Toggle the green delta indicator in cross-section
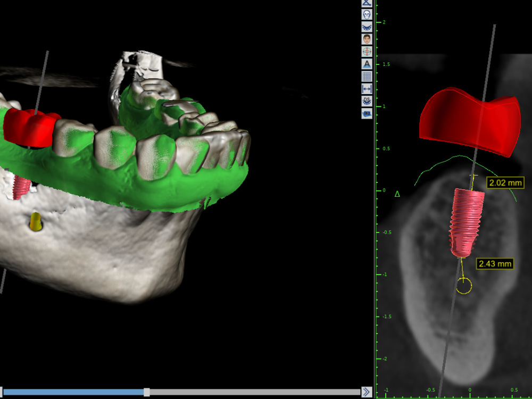The width and height of the screenshot is (532, 399). pos(396,195)
